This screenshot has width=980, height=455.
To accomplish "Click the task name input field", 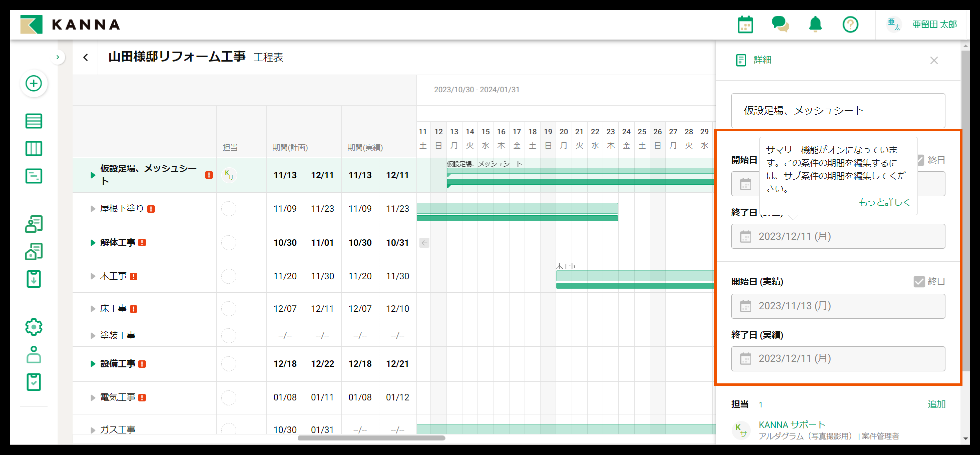I will click(x=838, y=110).
